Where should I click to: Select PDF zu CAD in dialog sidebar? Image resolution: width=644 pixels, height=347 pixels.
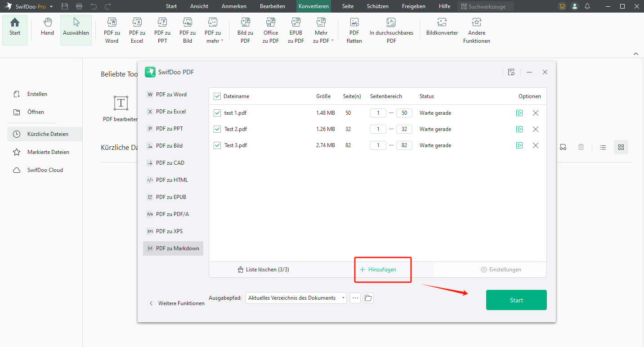[173, 163]
